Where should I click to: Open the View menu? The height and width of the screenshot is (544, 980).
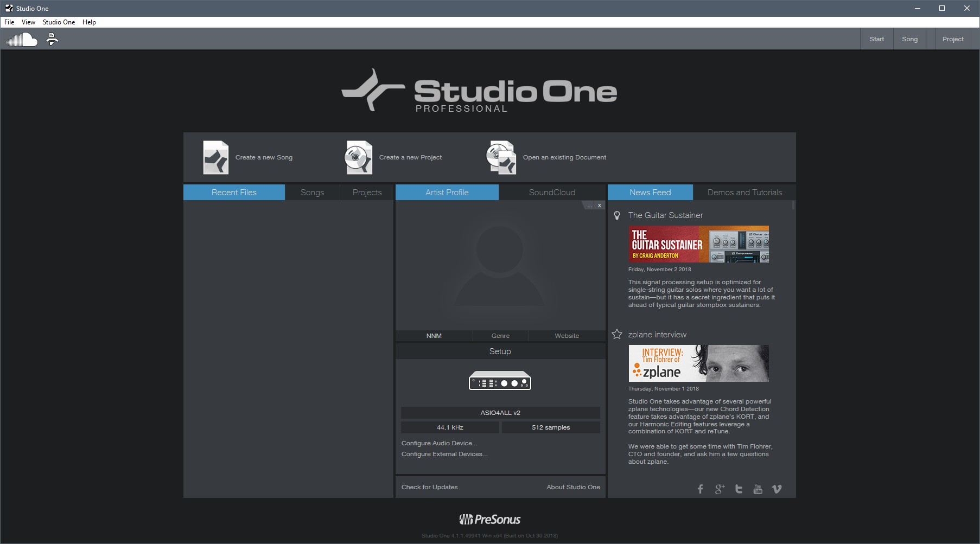coord(28,22)
